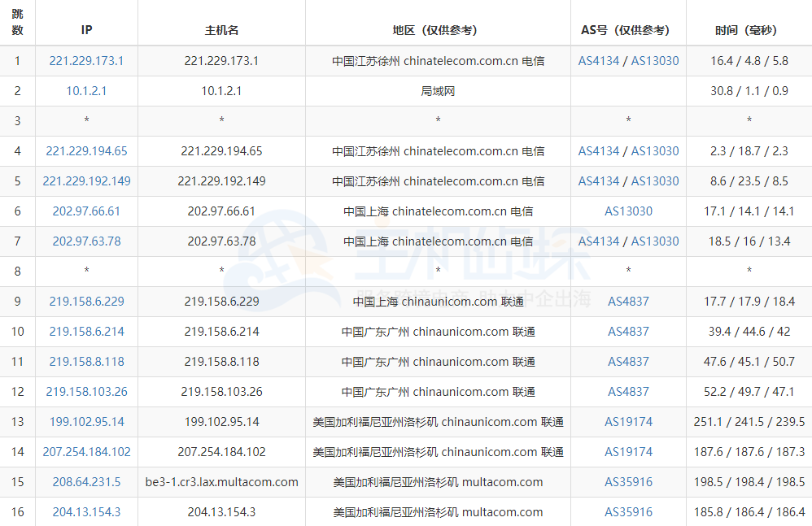
Task: Click AS19174 on hop 13
Action: (x=627, y=421)
